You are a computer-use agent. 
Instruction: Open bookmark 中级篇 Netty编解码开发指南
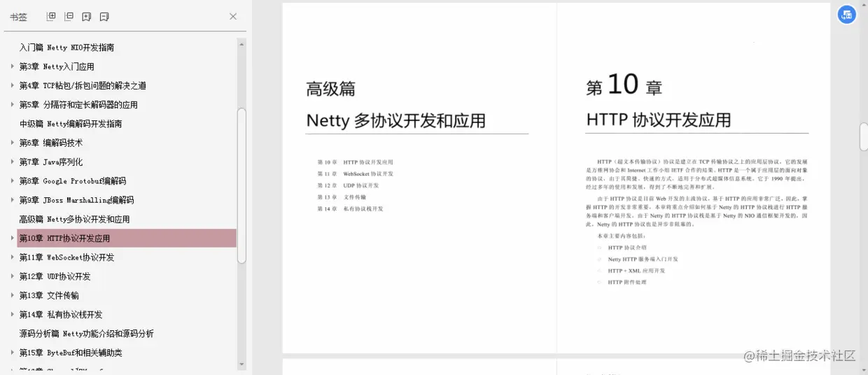pyautogui.click(x=71, y=124)
